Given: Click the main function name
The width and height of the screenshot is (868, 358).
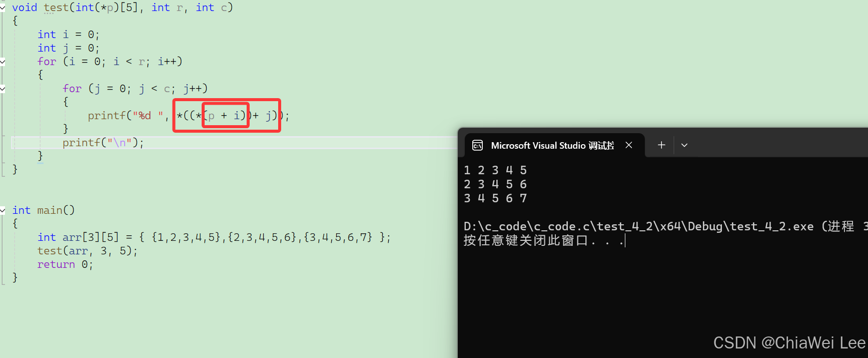Looking at the screenshot, I should click(50, 210).
